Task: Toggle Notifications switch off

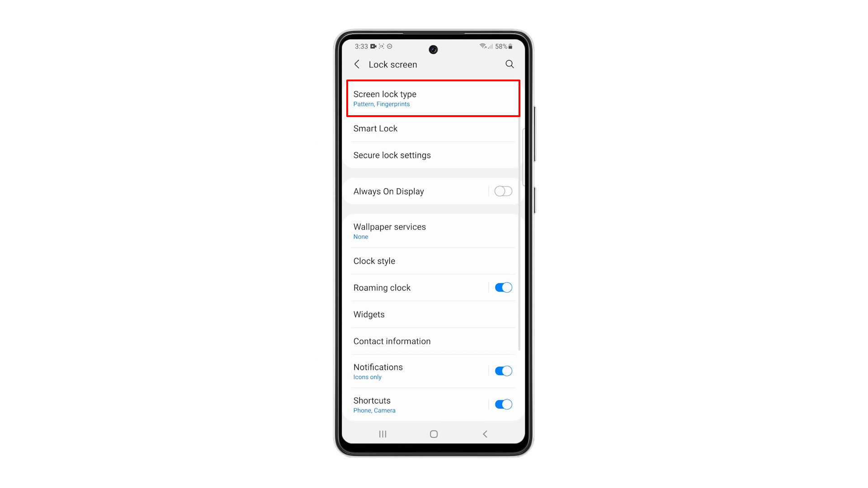Action: [503, 371]
